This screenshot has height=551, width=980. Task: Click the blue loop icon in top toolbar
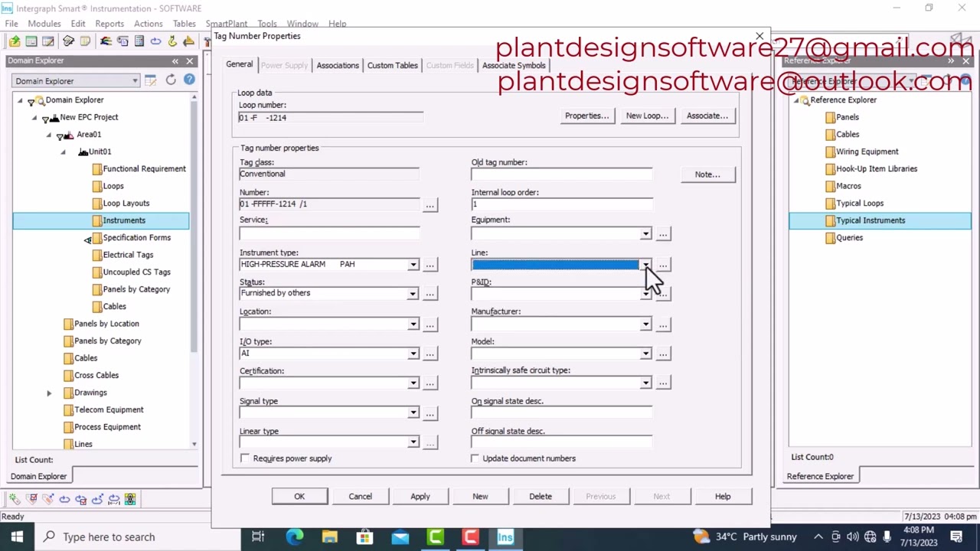155,41
